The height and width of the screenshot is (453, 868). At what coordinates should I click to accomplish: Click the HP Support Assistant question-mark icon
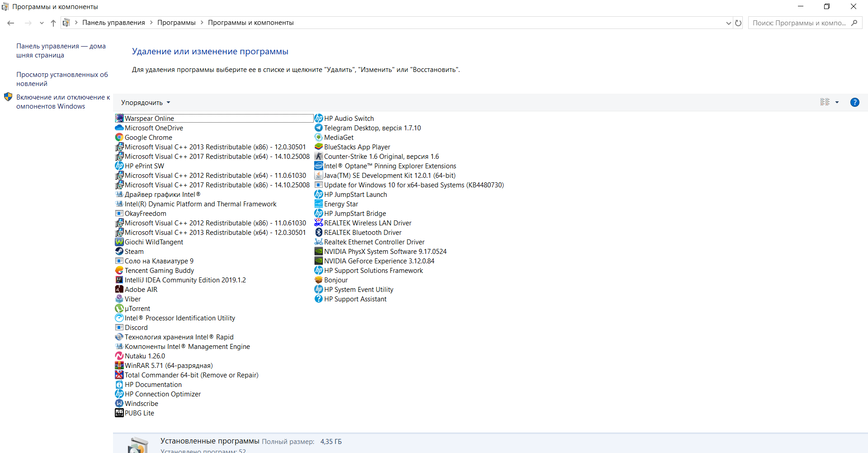[x=319, y=299]
